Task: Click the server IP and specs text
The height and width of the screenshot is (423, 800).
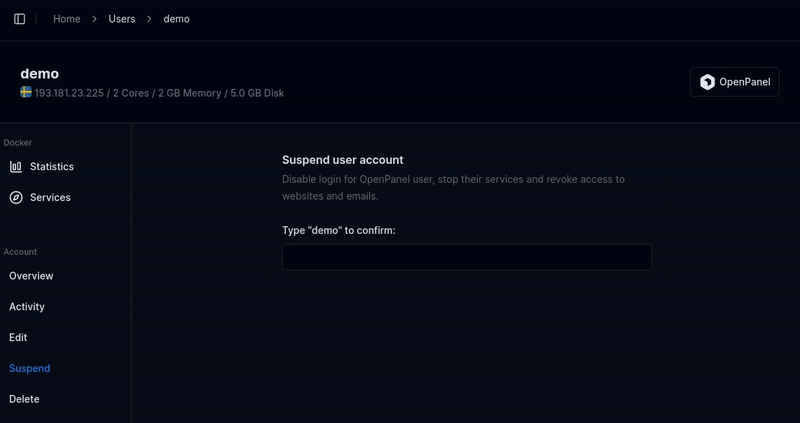Action: click(159, 93)
